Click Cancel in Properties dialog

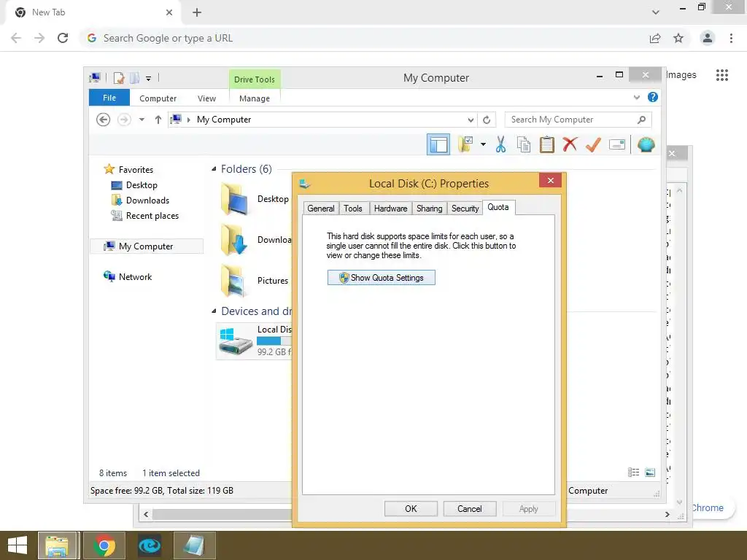coord(470,508)
